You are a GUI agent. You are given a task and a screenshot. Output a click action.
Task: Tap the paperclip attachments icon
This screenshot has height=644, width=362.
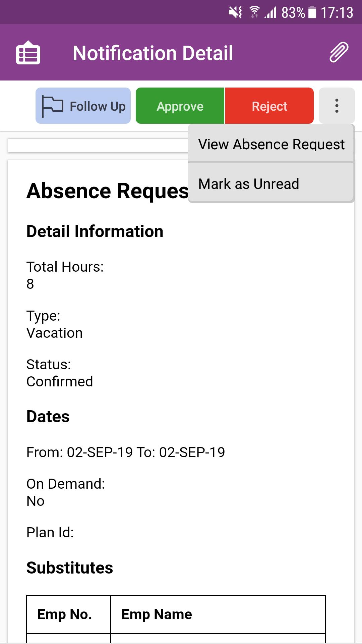339,53
